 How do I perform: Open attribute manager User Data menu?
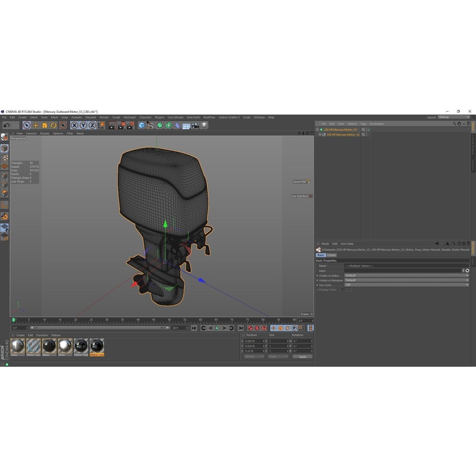(x=347, y=244)
